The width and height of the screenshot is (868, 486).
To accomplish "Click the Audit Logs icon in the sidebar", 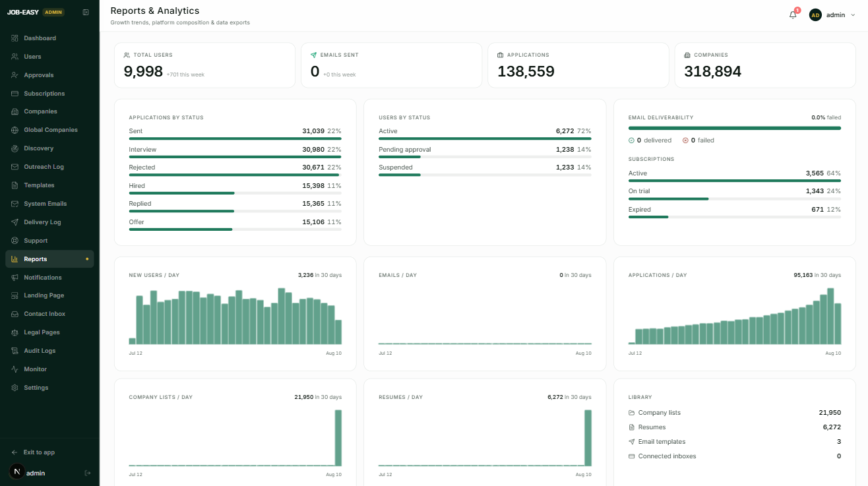I will [x=15, y=351].
